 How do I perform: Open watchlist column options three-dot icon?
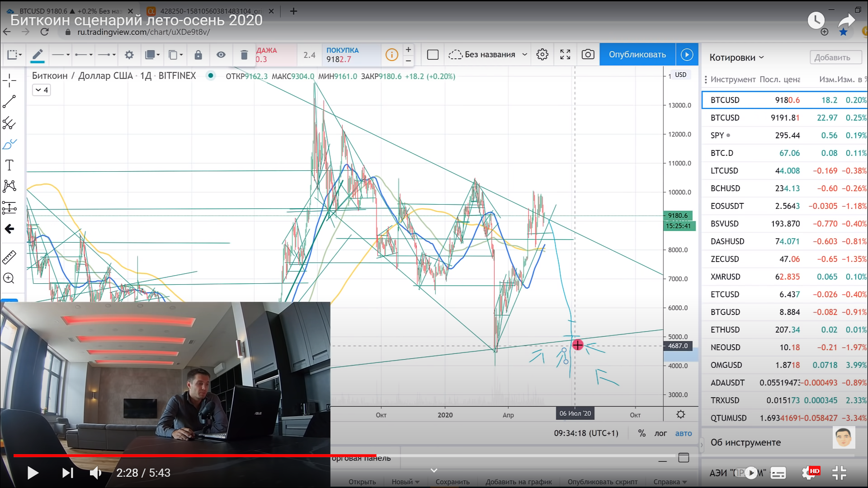point(706,80)
